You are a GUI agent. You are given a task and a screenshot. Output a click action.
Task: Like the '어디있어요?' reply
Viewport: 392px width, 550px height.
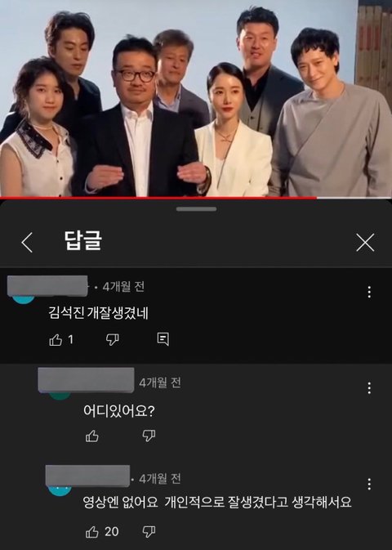[x=91, y=436]
